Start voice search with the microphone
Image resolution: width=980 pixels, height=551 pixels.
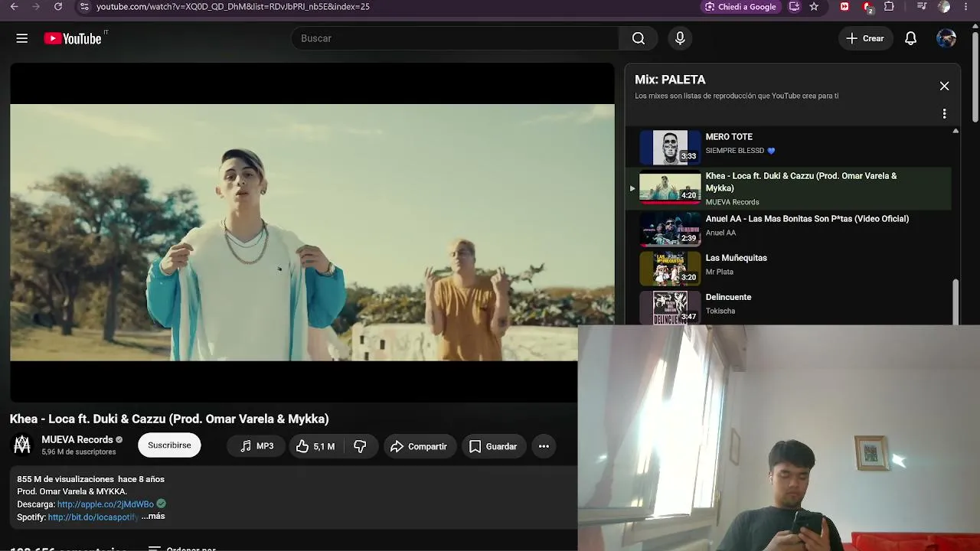pos(680,38)
